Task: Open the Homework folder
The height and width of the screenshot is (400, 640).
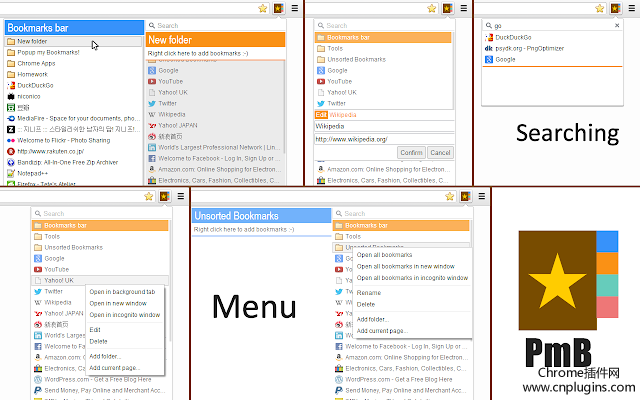Action: [73, 74]
